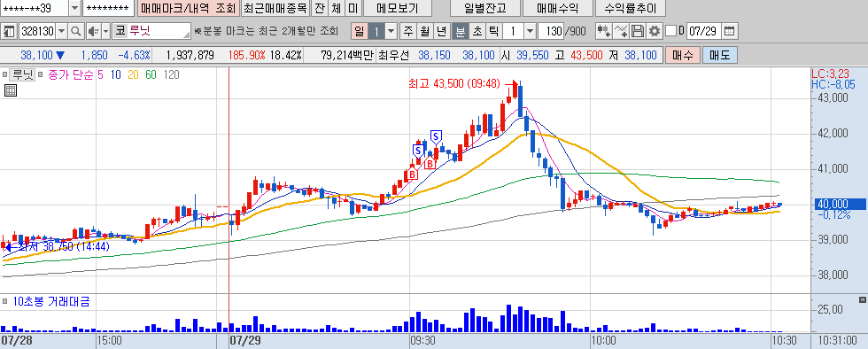Select the 분 minute chart period toggle

pos(460,31)
